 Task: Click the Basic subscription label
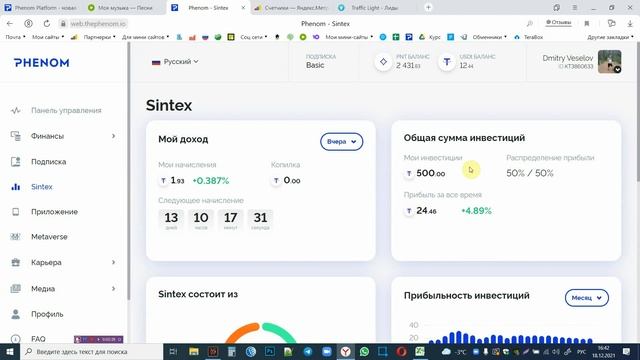pyautogui.click(x=315, y=65)
